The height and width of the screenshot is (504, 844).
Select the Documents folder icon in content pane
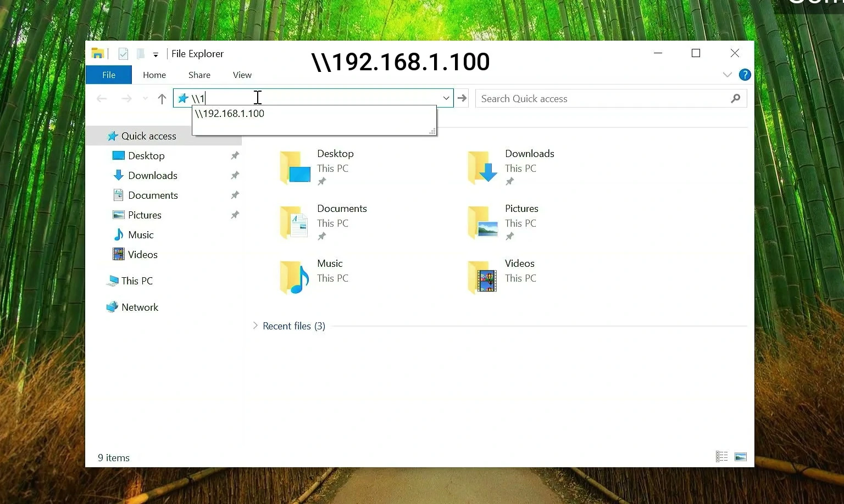click(x=295, y=222)
